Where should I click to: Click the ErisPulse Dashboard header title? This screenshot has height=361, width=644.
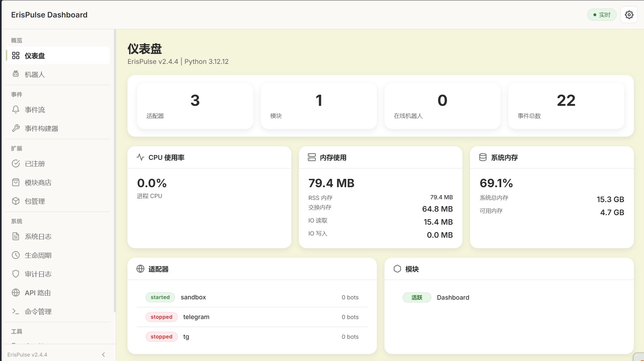pyautogui.click(x=49, y=15)
